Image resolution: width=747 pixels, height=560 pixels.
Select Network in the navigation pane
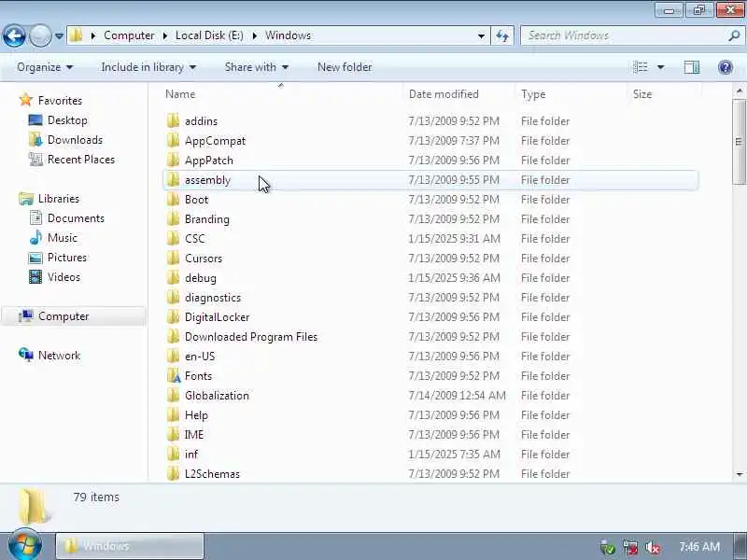coord(59,356)
